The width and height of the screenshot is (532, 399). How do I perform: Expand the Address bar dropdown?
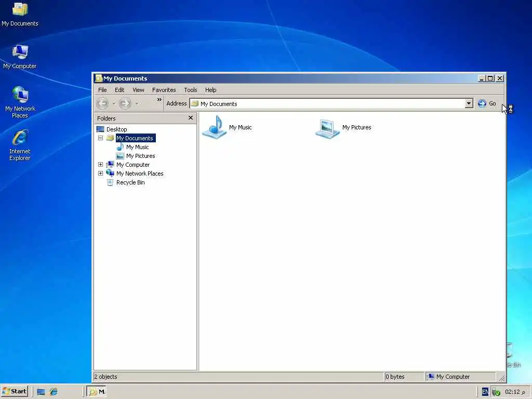469,103
